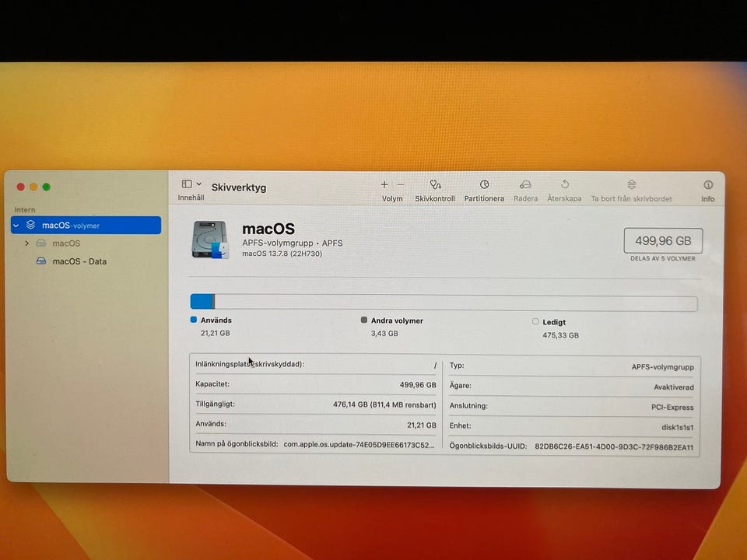Screen dimensions: 747x560
Task: Remove a volume with the minus icon
Action: 400,184
